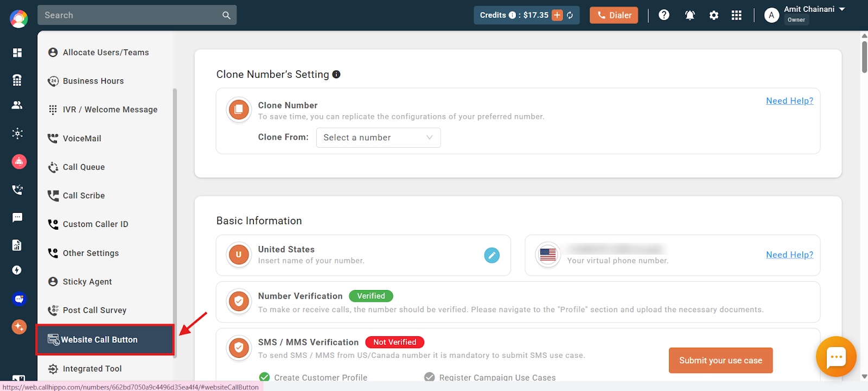Click Need Help link in Clone Number card
868x391 pixels.
point(789,101)
